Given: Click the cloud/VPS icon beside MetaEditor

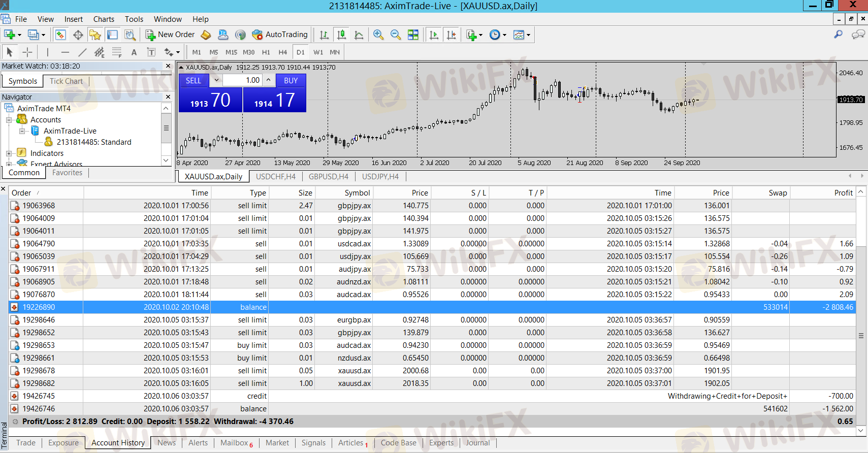Looking at the screenshot, I should coord(223,35).
